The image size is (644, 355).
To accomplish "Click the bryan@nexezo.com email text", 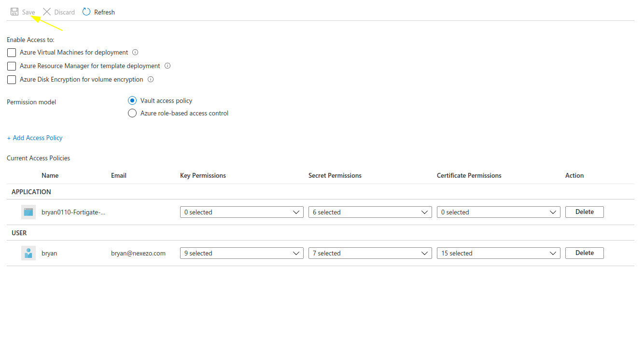I will coord(138,253).
